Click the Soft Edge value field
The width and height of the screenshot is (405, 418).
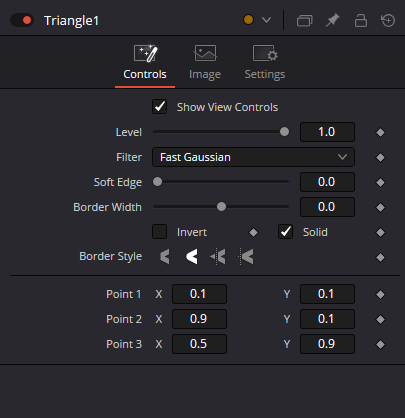point(327,182)
